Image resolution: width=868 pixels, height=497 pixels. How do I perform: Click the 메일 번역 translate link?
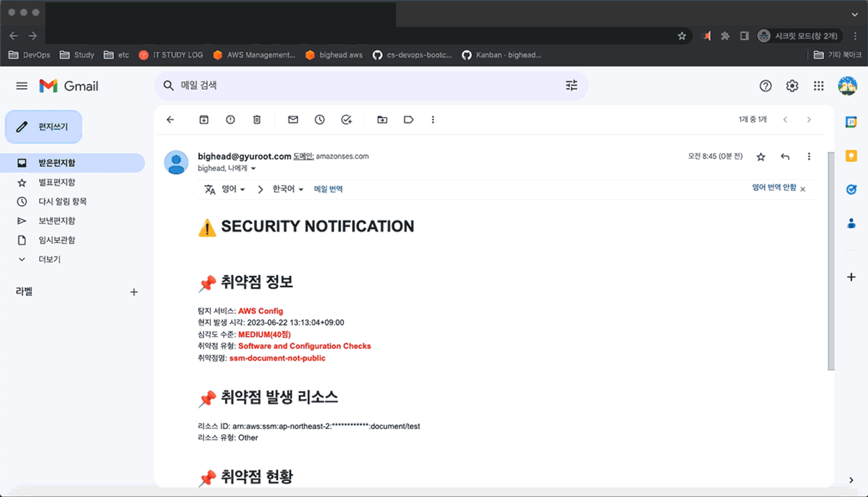coord(328,189)
